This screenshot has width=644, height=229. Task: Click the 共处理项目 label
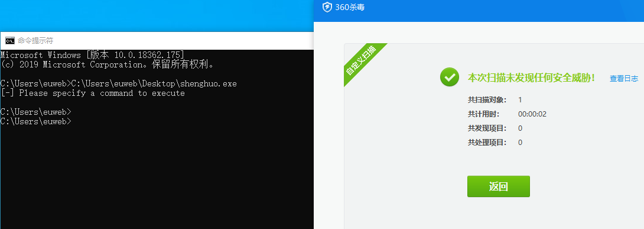click(487, 143)
